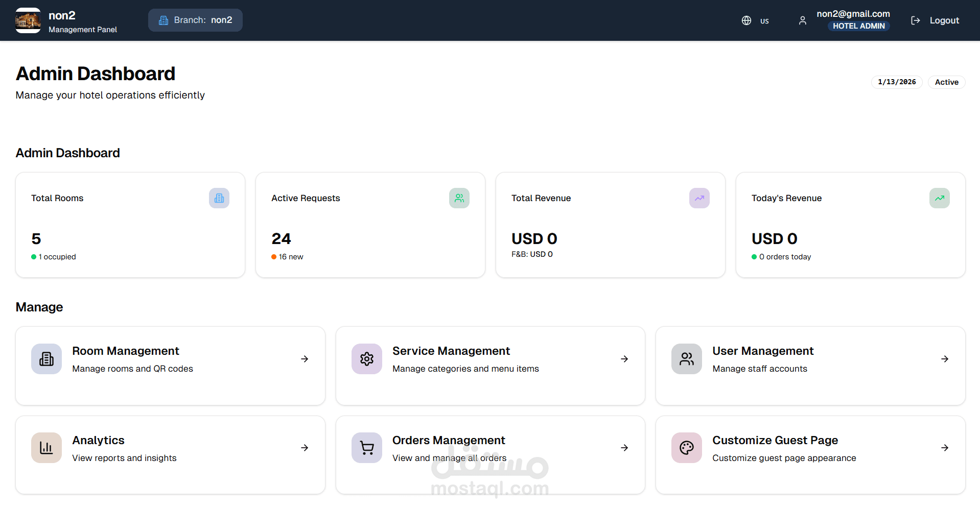Click the Customize Guest Page palette icon
Screen dimensions: 980x509
point(687,448)
